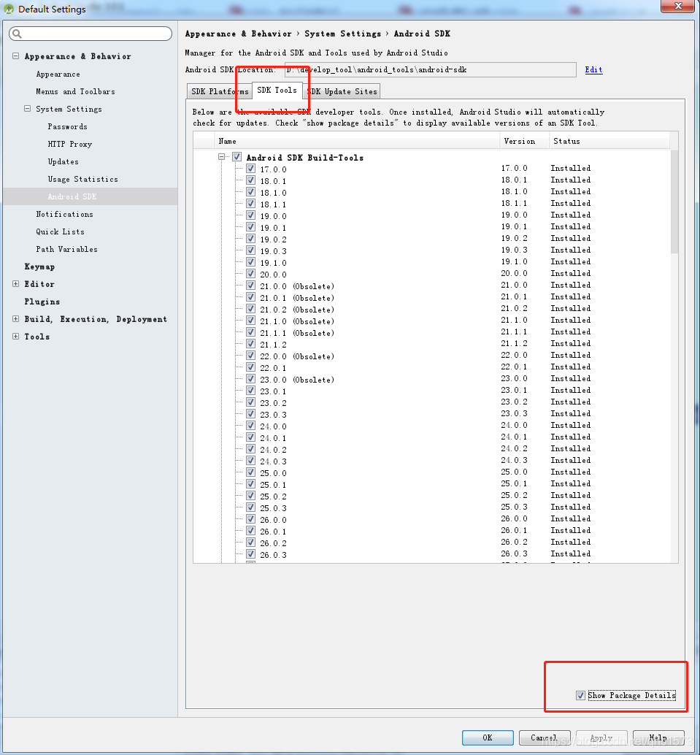Viewport: 700px width, 755px height.
Task: Open Menus and Toolbars settings
Action: pos(76,91)
